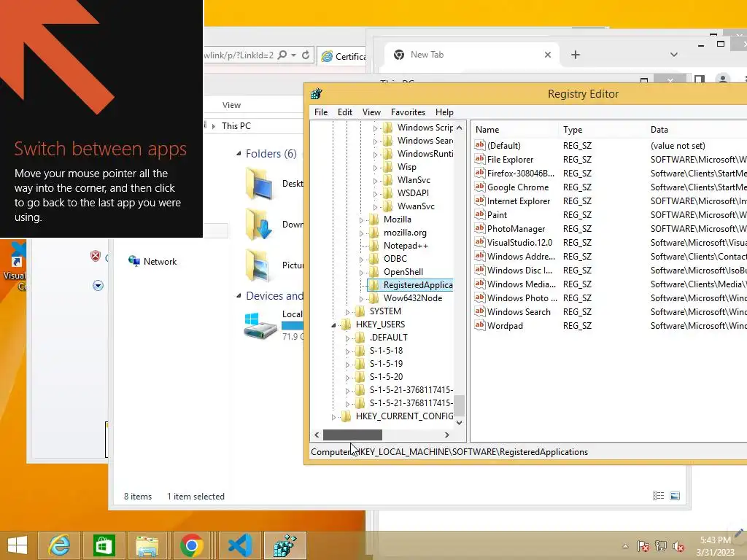This screenshot has height=560, width=747.
Task: Click the tree horizontal scroll-right arrow
Action: [447, 435]
